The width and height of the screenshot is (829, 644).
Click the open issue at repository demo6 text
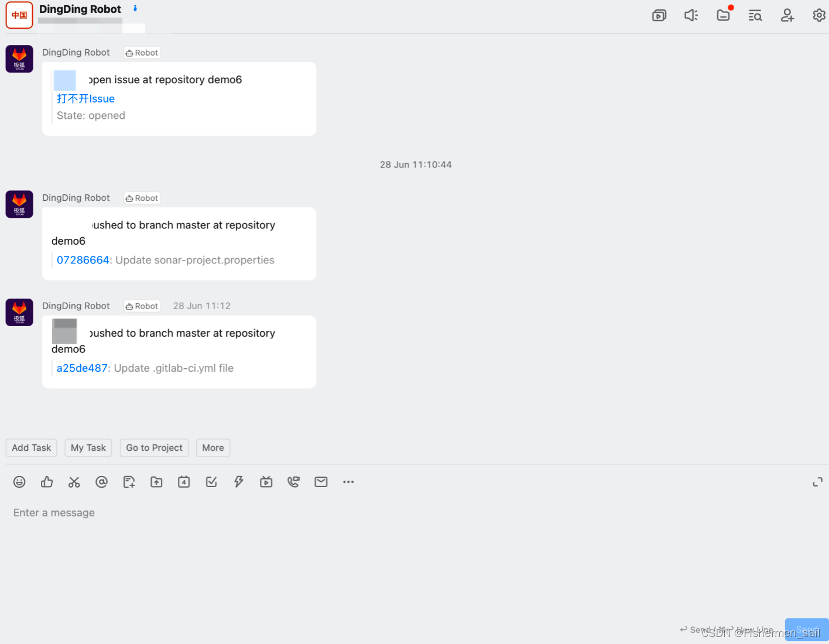point(165,80)
